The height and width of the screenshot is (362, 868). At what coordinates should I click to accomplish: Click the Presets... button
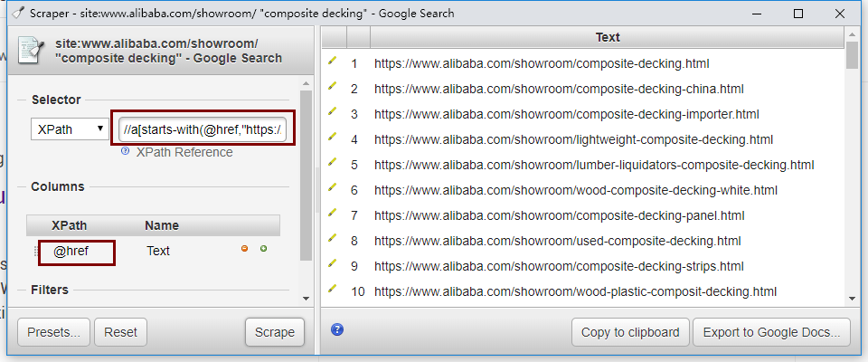53,332
